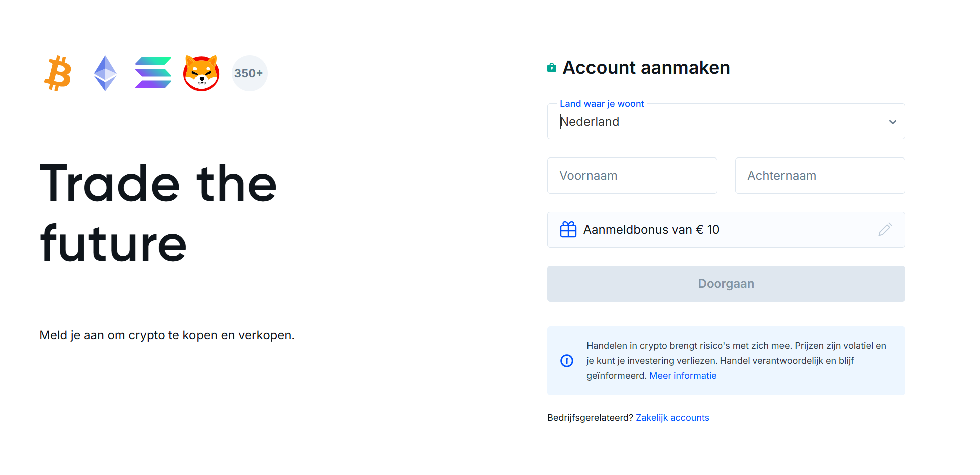Click the gift icon on the Aanmeldbonus field
Viewport: 980px width, 475px height.
tap(568, 229)
